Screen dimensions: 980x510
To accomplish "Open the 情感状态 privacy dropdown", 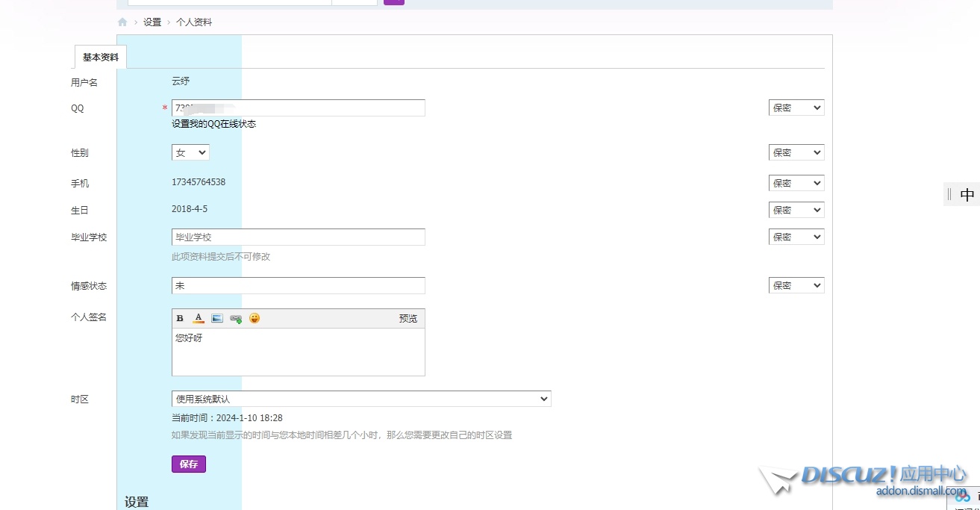I will tap(796, 286).
